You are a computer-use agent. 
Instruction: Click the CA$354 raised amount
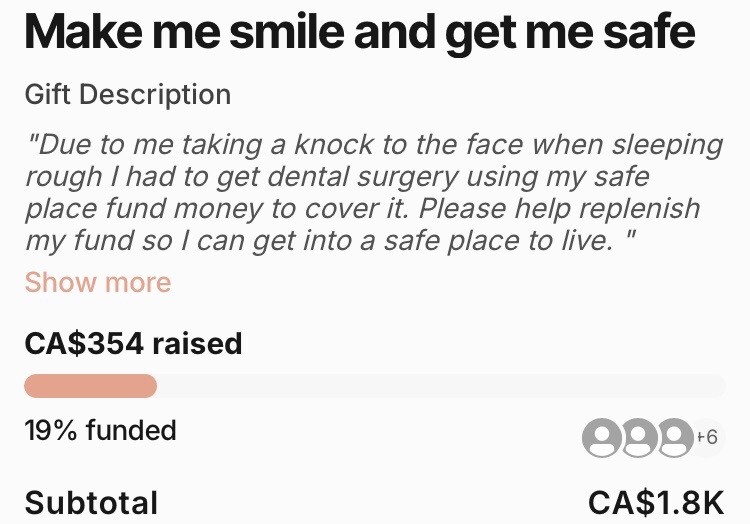click(133, 344)
